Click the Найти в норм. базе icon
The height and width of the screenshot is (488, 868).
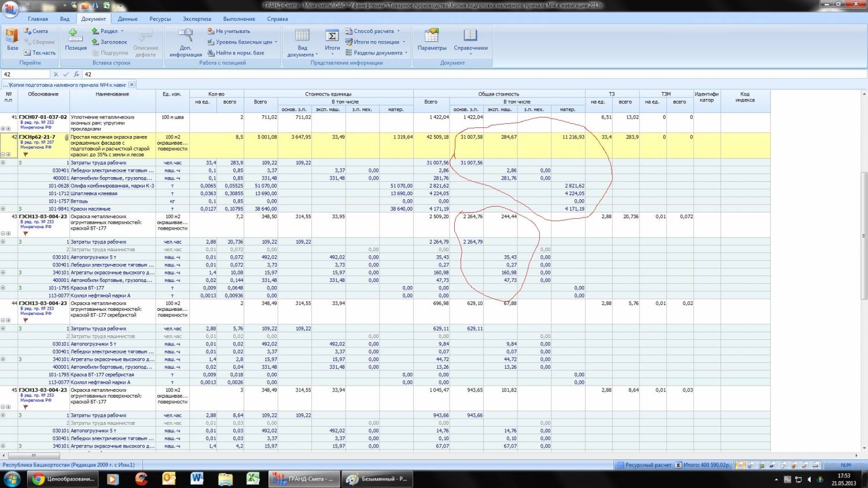pos(211,53)
